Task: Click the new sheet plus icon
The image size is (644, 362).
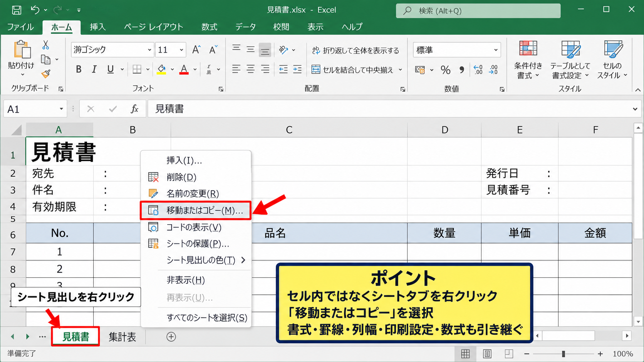Action: (171, 337)
